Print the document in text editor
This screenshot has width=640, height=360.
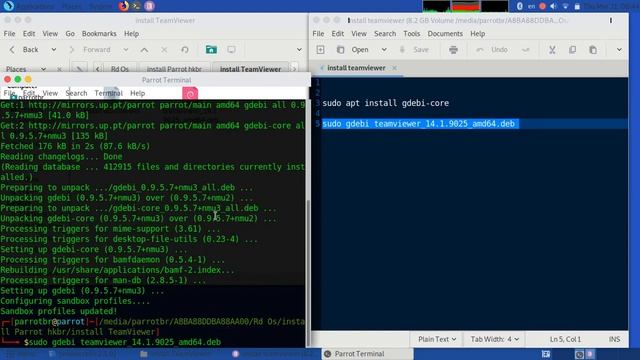click(453, 49)
